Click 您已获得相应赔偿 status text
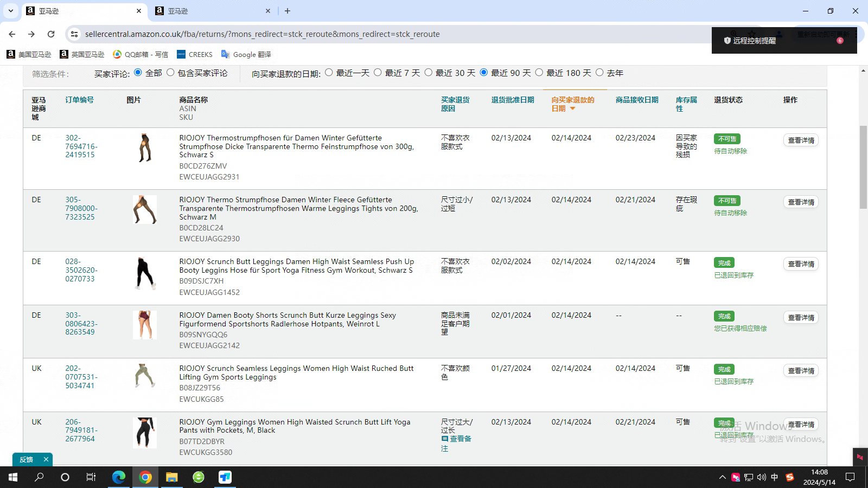Image resolution: width=868 pixels, height=488 pixels. point(740,329)
